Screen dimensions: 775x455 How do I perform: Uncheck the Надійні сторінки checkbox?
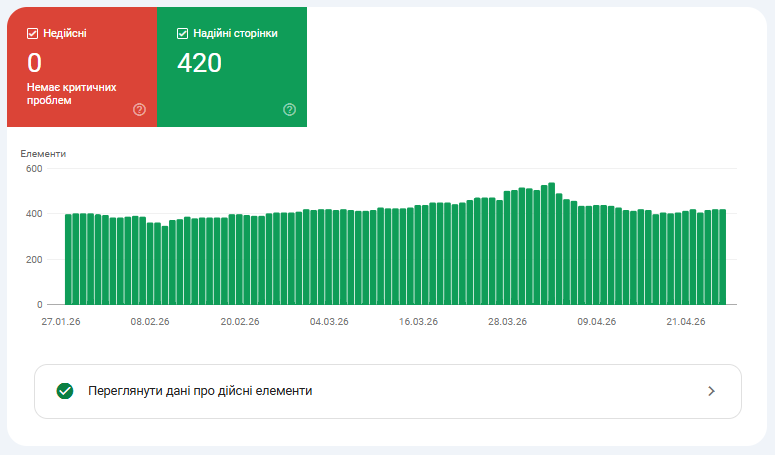183,33
